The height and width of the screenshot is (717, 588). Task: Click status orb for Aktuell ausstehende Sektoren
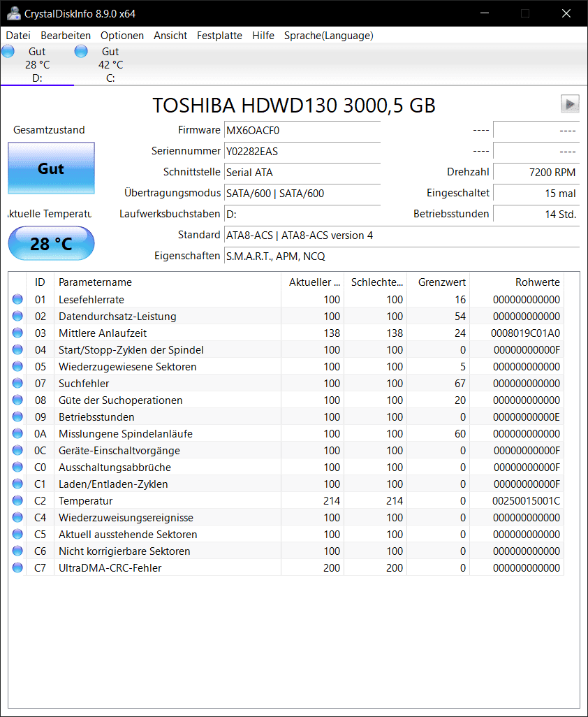(x=17, y=534)
